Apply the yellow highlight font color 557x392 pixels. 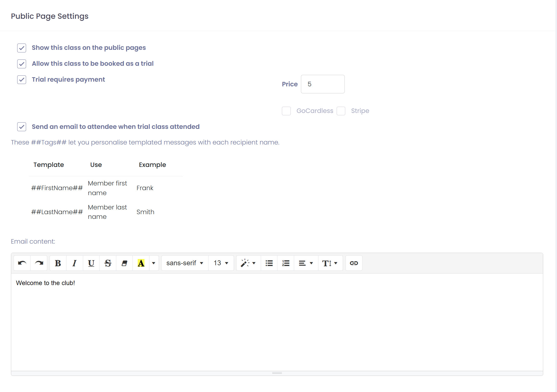click(x=141, y=263)
